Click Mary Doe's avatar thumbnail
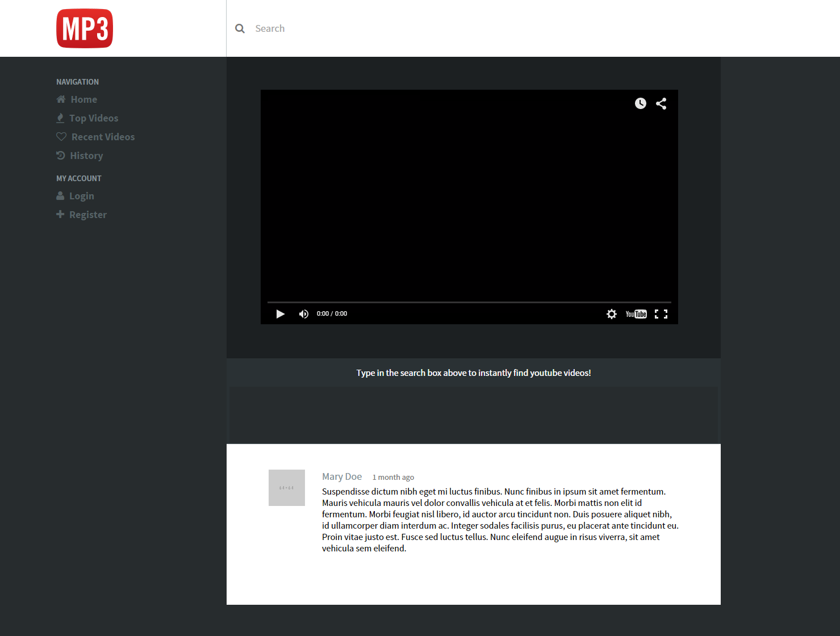 pos(287,488)
